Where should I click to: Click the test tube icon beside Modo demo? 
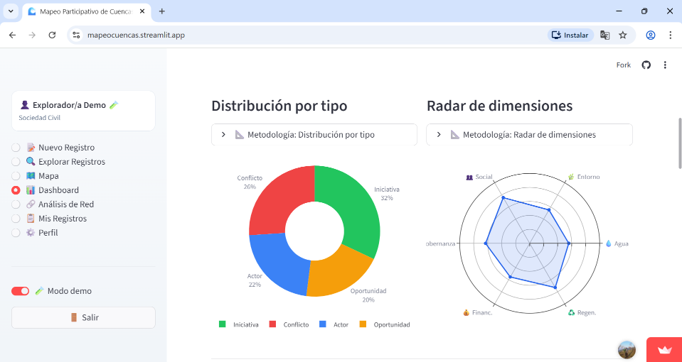39,291
